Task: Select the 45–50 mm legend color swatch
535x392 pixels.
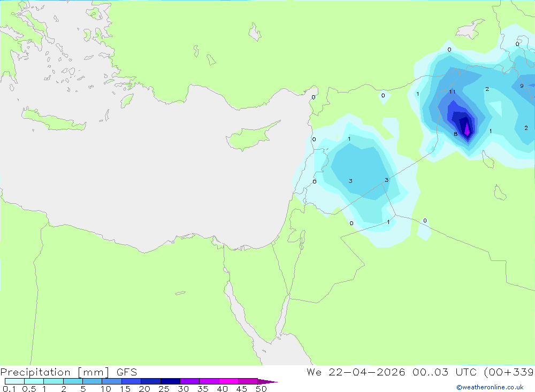Action: point(248,381)
